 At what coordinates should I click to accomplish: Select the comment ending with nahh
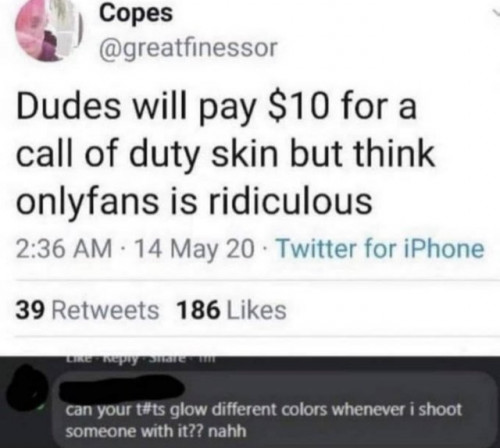click(263, 420)
